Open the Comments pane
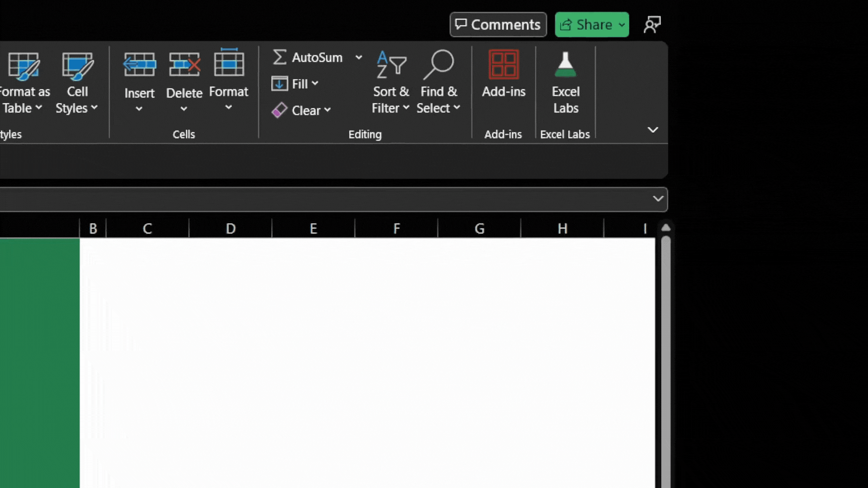 click(498, 25)
